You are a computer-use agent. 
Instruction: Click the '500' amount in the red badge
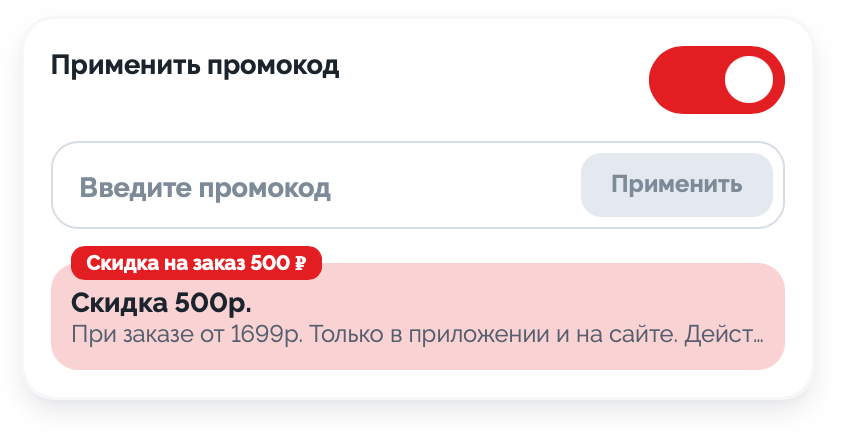pyautogui.click(x=270, y=264)
